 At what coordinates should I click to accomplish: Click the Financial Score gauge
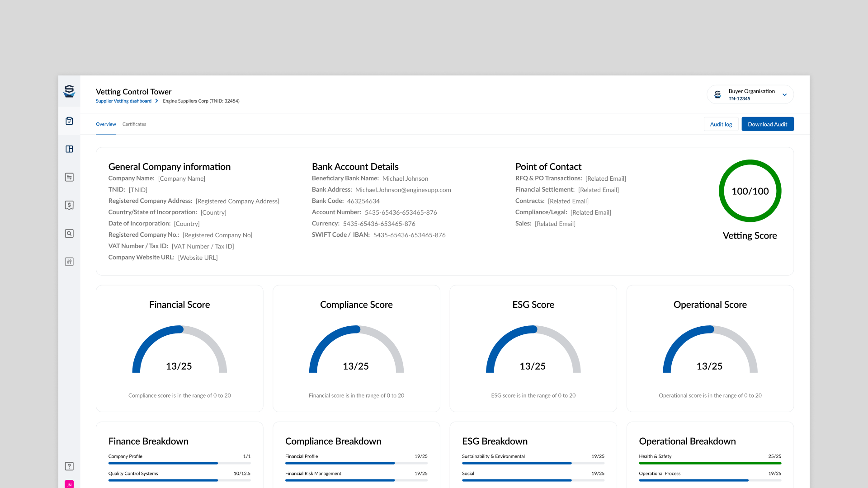[x=179, y=350]
